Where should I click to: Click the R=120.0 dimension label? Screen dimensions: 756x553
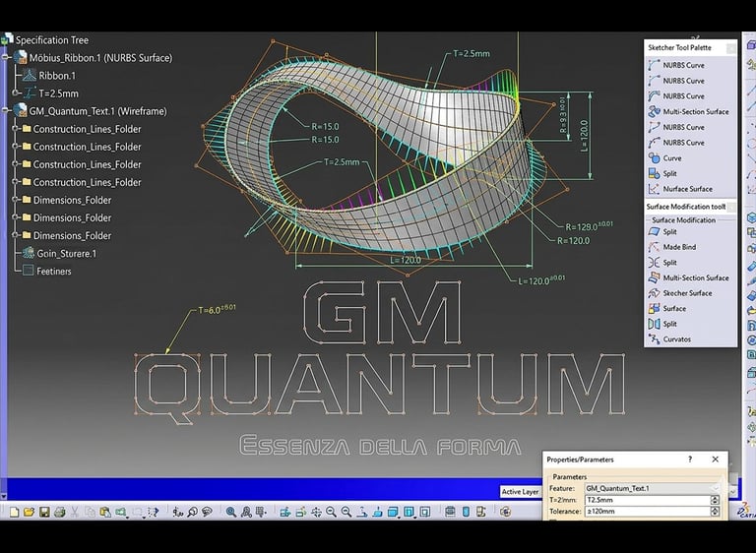[x=573, y=240]
